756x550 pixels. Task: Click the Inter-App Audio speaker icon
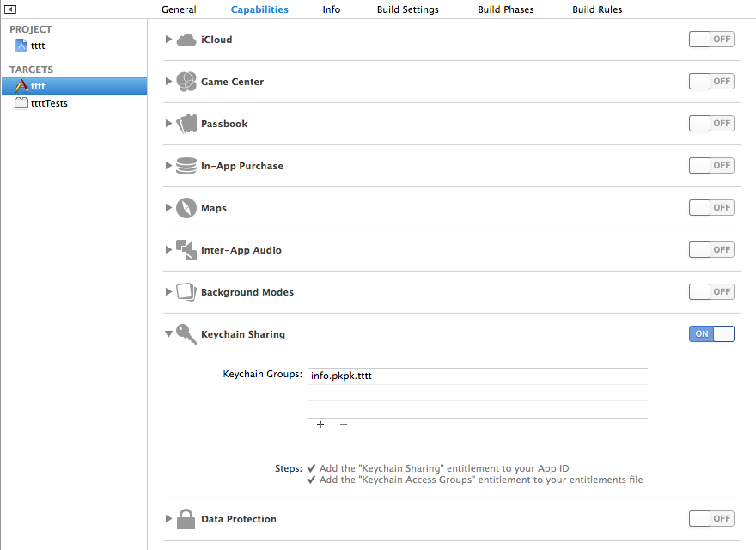pos(186,250)
